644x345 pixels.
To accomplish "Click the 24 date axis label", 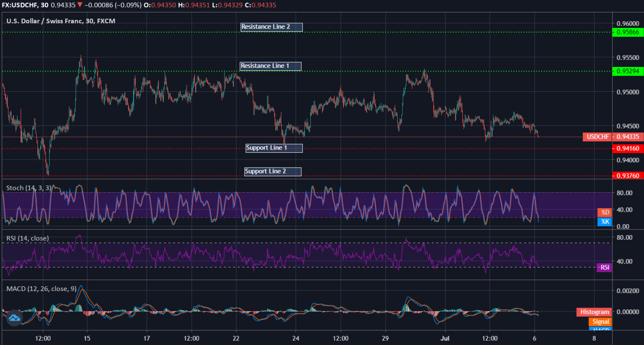I will [x=296, y=338].
